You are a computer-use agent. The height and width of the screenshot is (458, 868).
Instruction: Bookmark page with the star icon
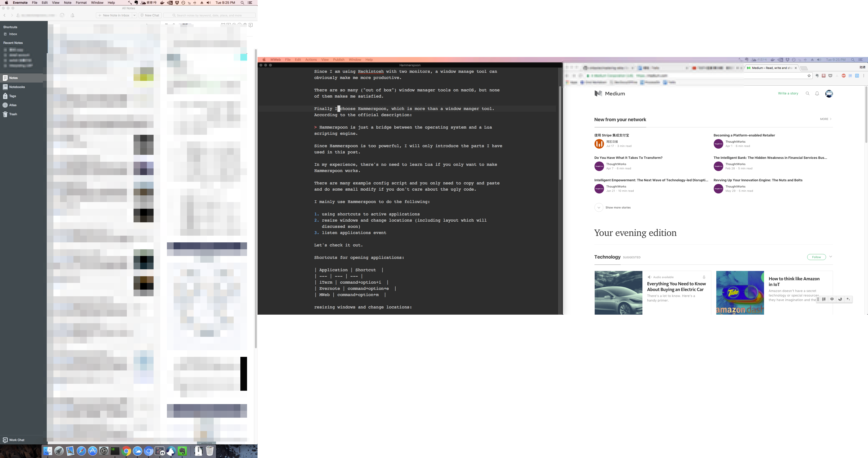[x=809, y=76]
